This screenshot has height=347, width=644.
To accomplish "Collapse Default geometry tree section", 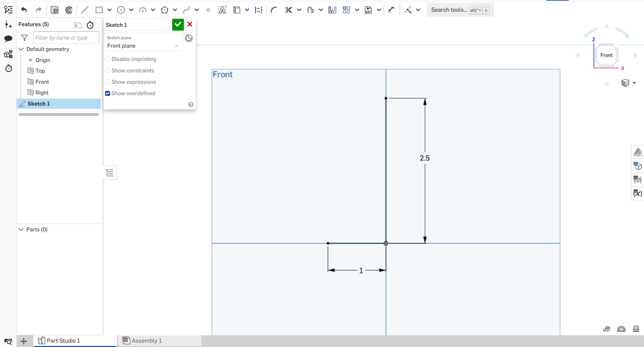I will [x=21, y=49].
